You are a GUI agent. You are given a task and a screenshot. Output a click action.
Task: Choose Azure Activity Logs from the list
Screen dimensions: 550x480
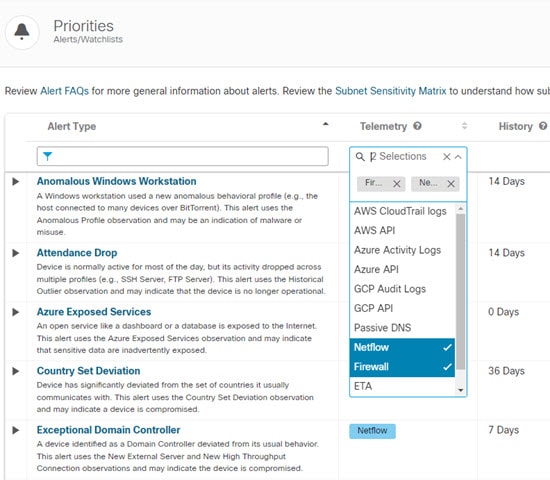tap(402, 250)
